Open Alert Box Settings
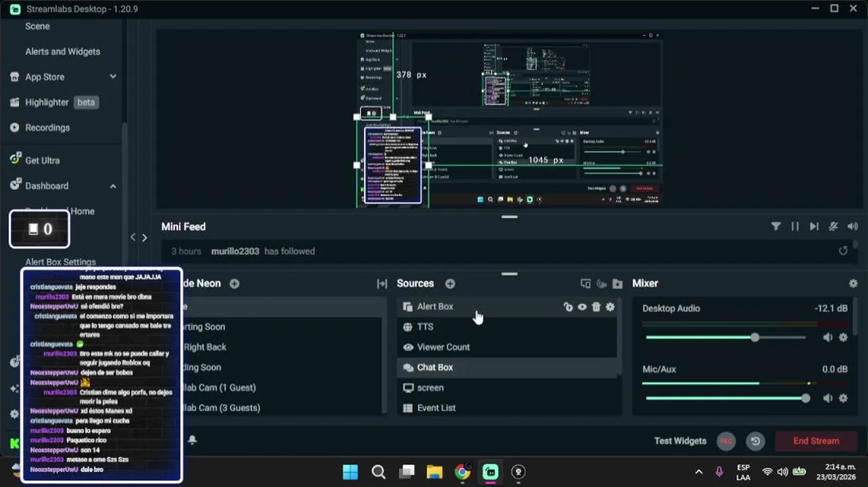868x487 pixels. click(60, 262)
